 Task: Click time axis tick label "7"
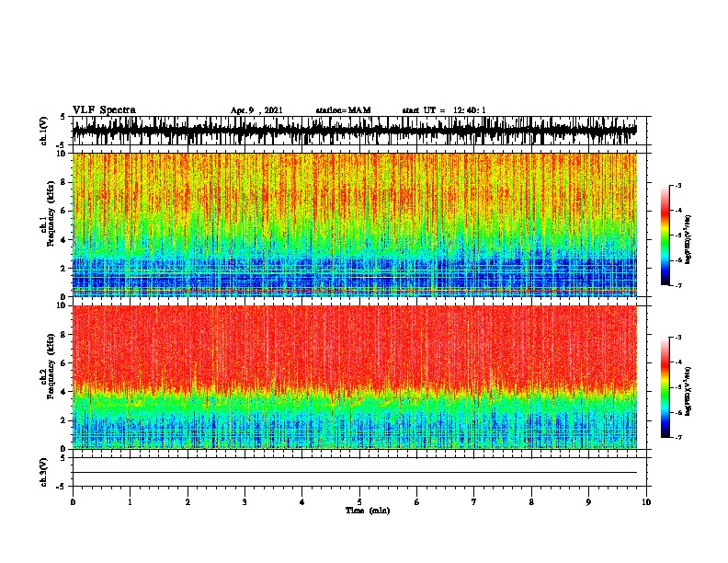pyautogui.click(x=474, y=502)
